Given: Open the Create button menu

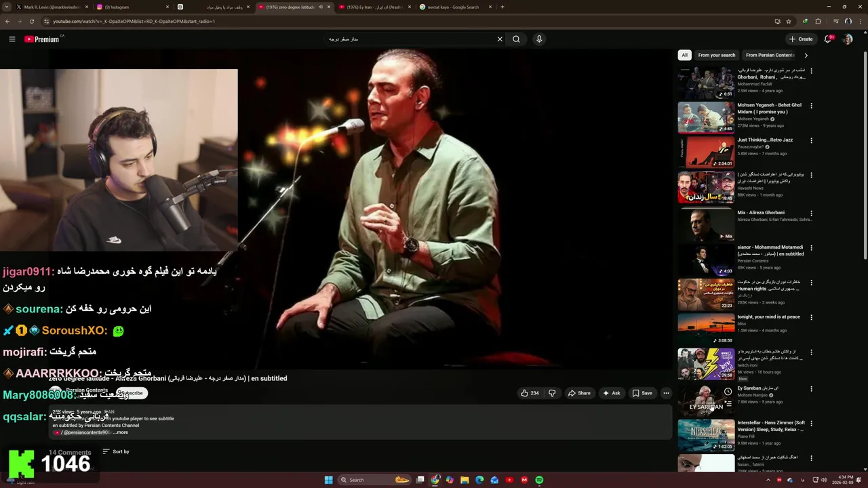Looking at the screenshot, I should (x=801, y=39).
